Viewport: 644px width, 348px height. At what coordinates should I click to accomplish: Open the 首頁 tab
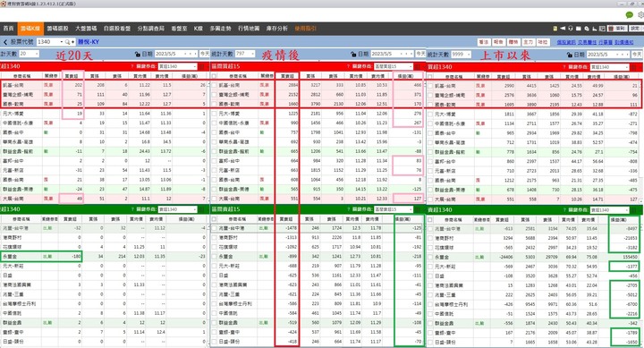coord(9,29)
